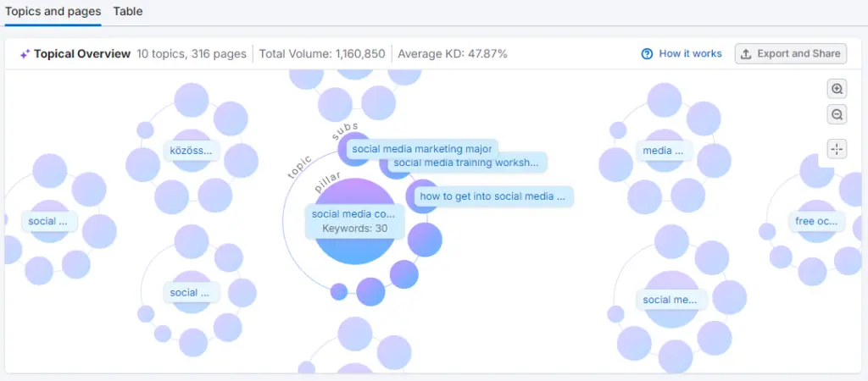The height and width of the screenshot is (381, 868).
Task: Click the Average KD statistic
Action: (x=453, y=53)
